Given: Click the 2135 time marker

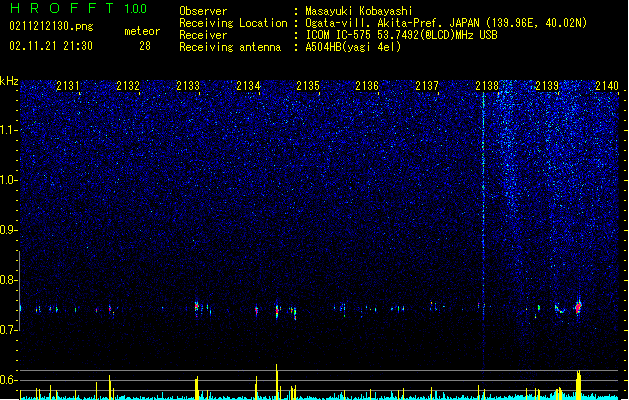Looking at the screenshot, I should pos(308,86).
